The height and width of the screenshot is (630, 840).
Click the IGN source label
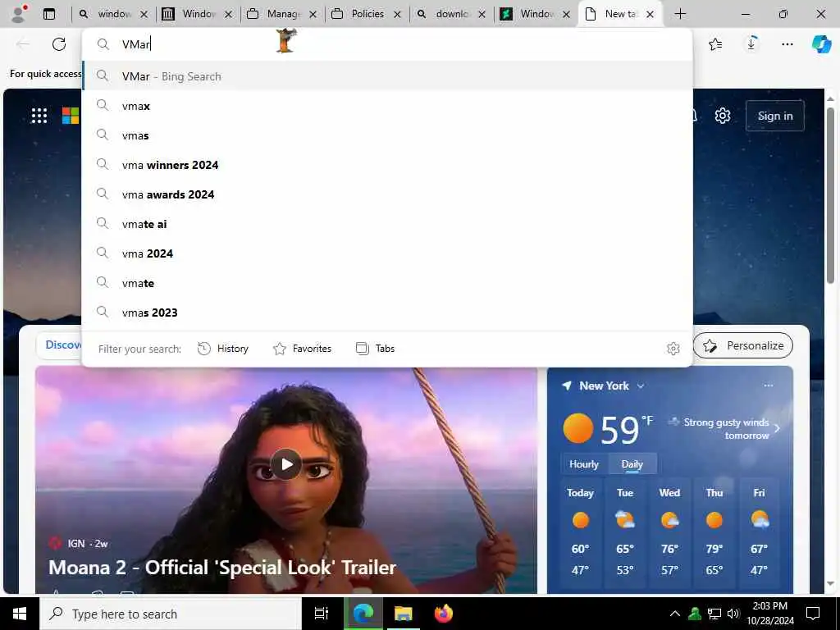[x=76, y=544]
